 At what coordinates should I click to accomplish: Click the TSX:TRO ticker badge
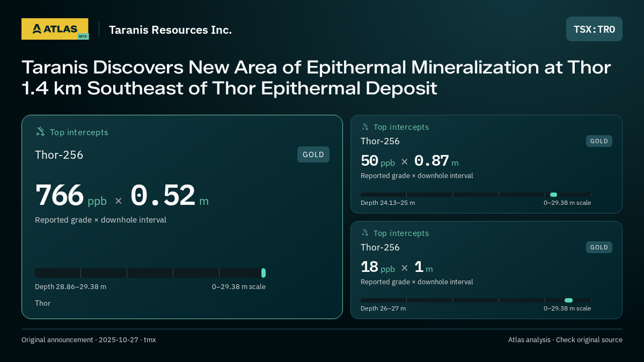(x=594, y=29)
